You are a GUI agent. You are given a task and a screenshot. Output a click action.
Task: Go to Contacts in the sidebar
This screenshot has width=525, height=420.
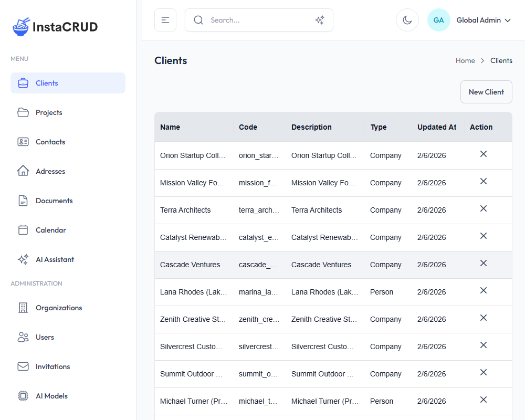tap(50, 142)
